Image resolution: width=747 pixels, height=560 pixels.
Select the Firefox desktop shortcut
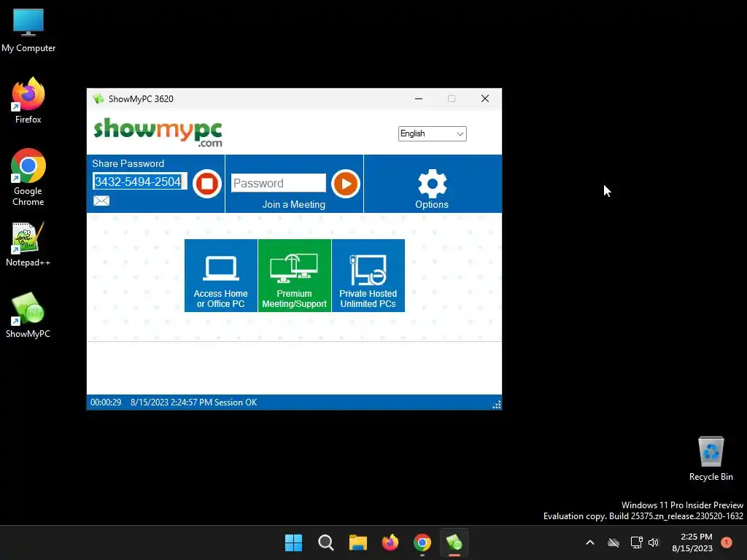tap(28, 101)
